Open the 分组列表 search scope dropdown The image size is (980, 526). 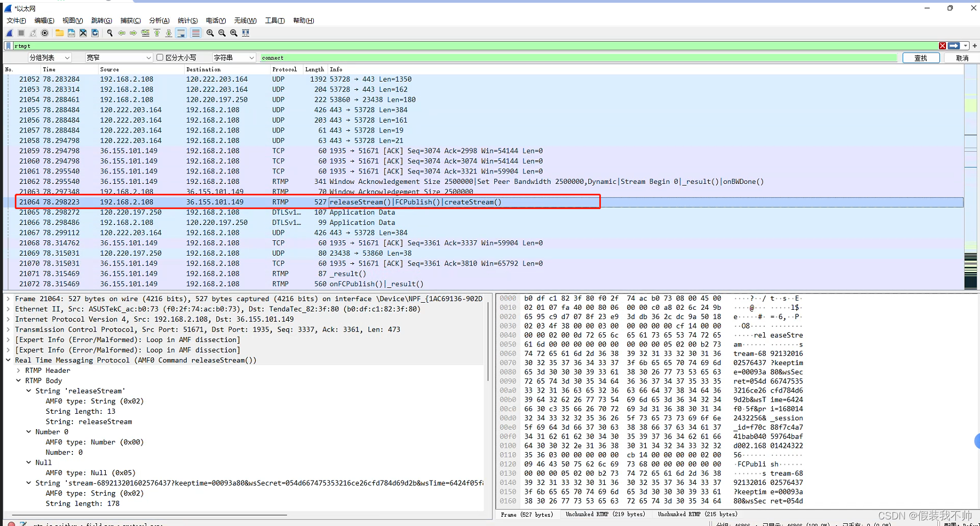coord(50,57)
